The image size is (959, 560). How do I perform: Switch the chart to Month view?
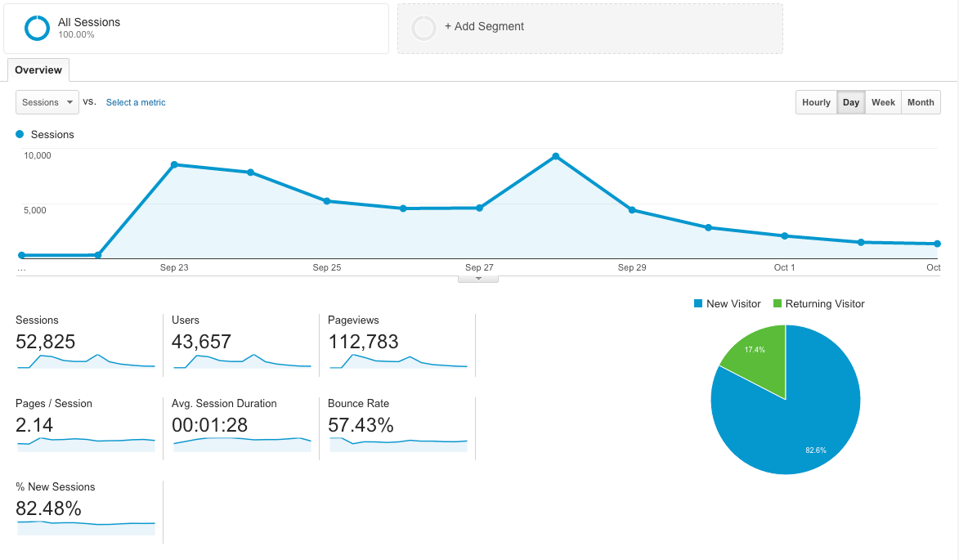tap(921, 102)
